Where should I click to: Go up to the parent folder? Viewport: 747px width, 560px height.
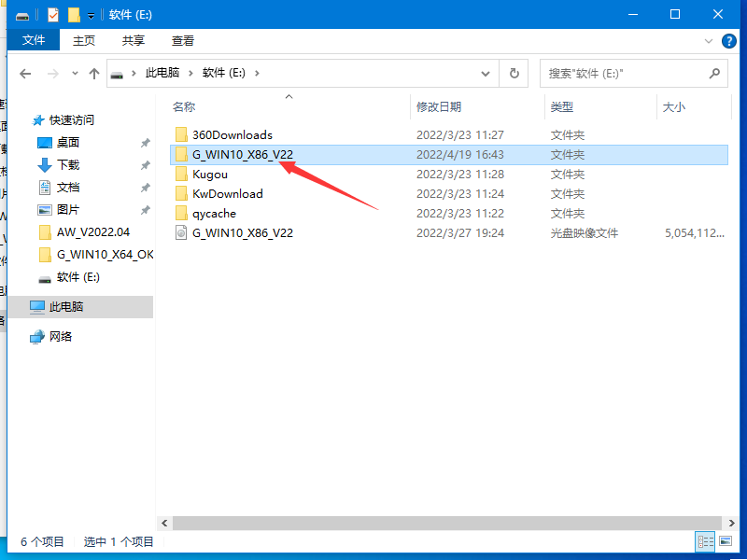[93, 73]
